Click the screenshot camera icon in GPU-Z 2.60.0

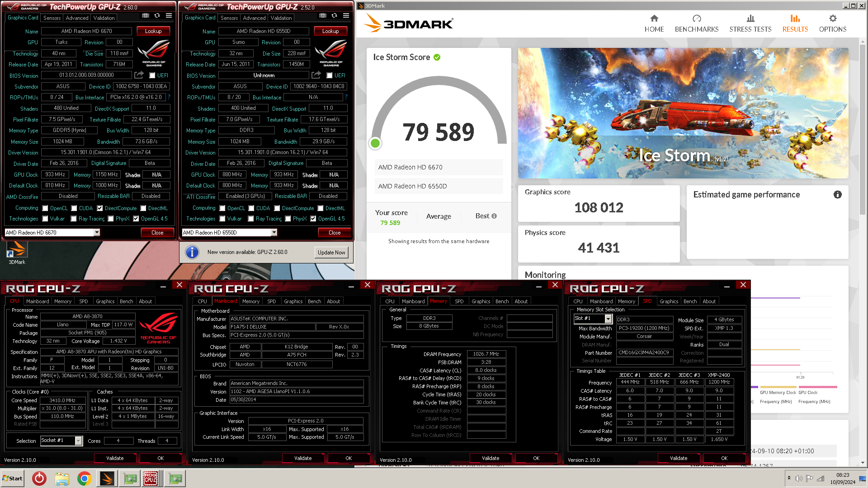click(x=145, y=15)
